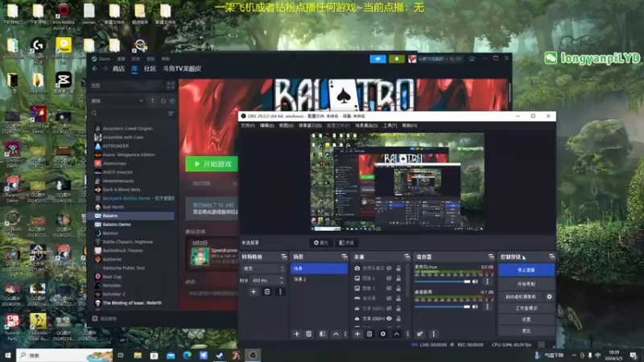
Task: Move scene up with the arrow icon
Action: tap(336, 334)
